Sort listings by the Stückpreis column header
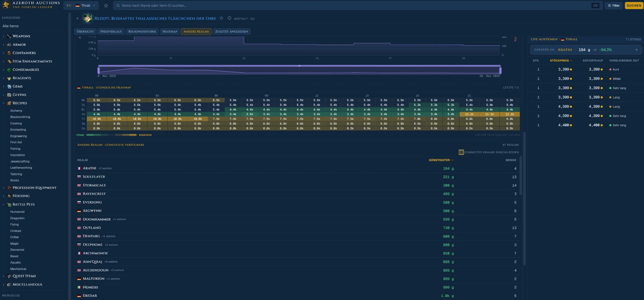The width and height of the screenshot is (644, 300). click(x=561, y=61)
